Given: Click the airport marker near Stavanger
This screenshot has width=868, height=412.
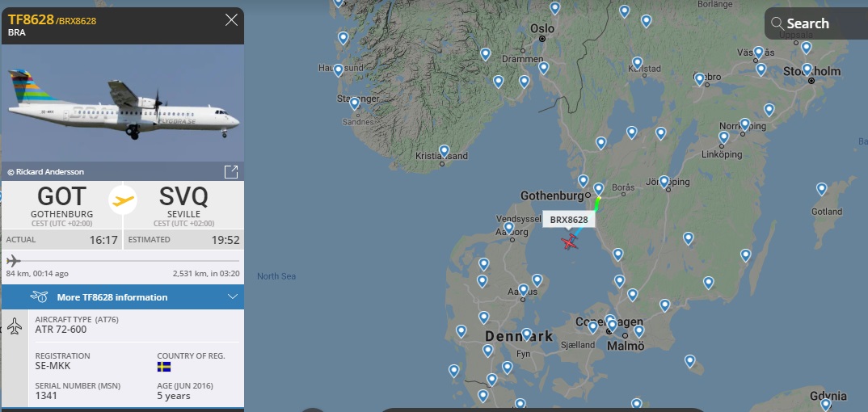Looking at the screenshot, I should 354,103.
